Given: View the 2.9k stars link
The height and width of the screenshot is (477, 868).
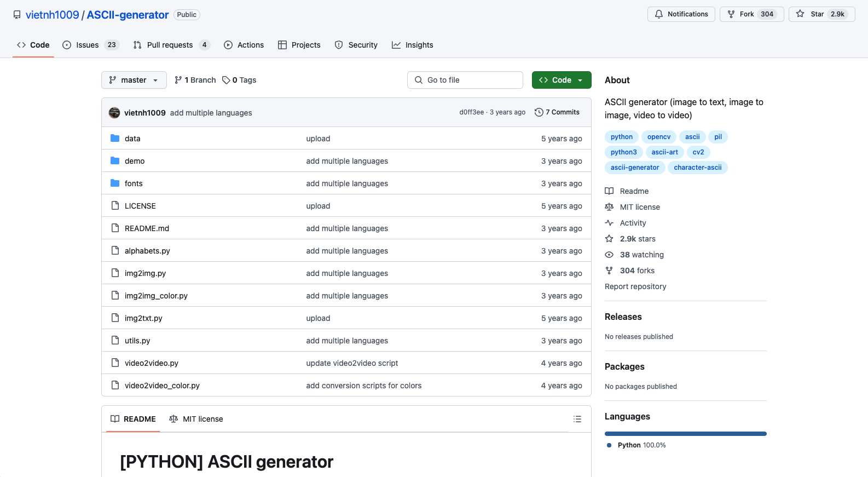Looking at the screenshot, I should click(x=630, y=239).
